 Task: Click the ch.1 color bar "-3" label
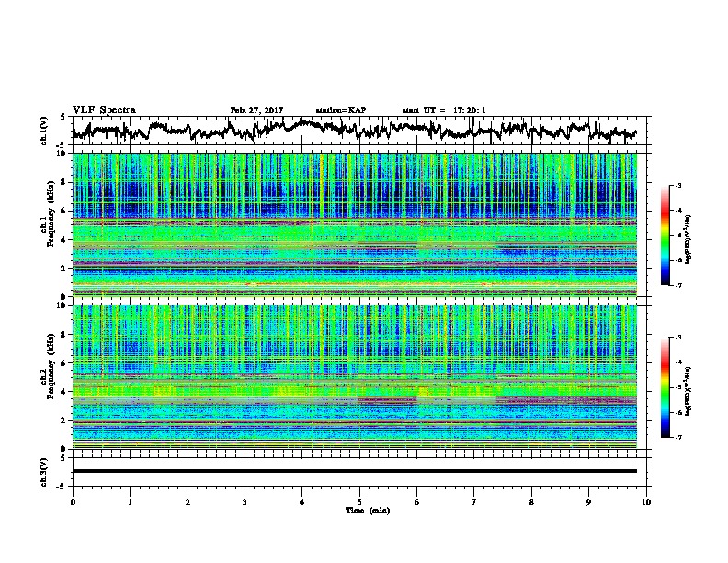677,185
